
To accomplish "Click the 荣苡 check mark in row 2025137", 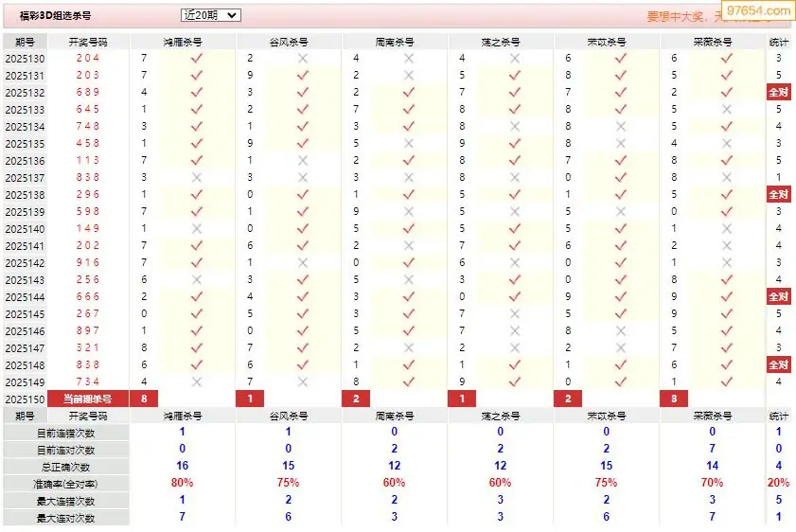I will tap(620, 177).
